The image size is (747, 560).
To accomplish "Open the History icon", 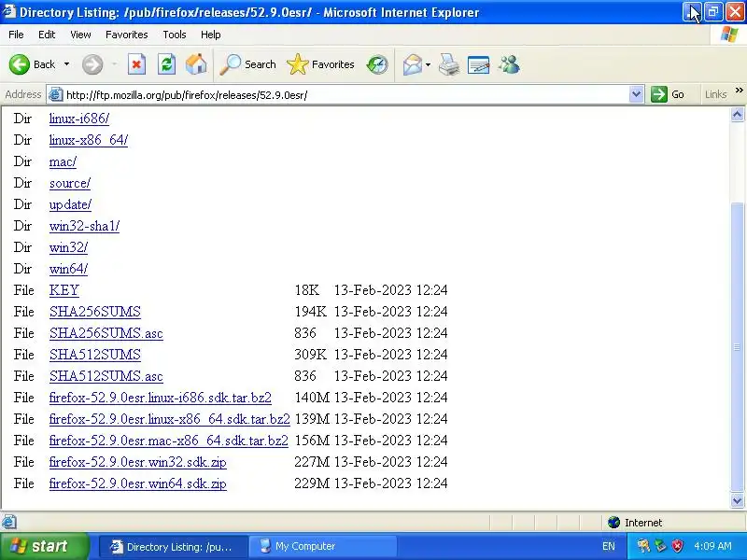I will [x=377, y=64].
